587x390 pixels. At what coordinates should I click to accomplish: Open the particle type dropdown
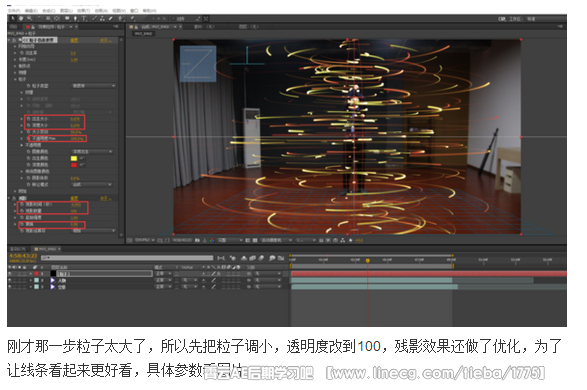coord(94,86)
